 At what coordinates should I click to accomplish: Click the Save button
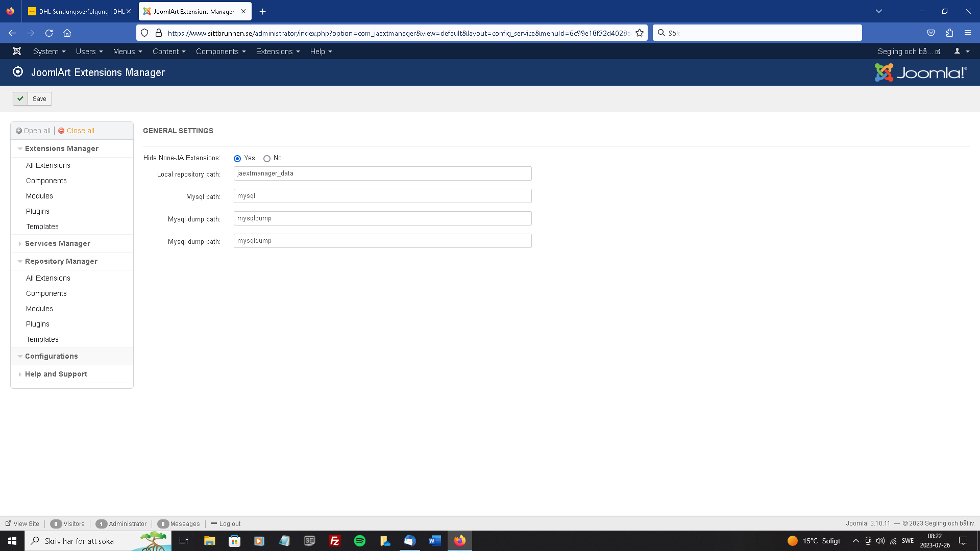tap(33, 99)
